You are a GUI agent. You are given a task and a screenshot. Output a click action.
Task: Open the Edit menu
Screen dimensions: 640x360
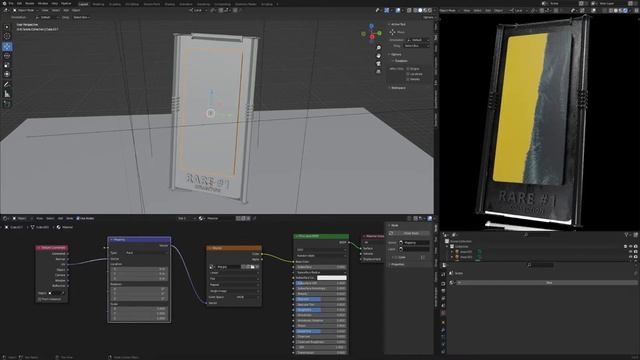coord(19,3)
